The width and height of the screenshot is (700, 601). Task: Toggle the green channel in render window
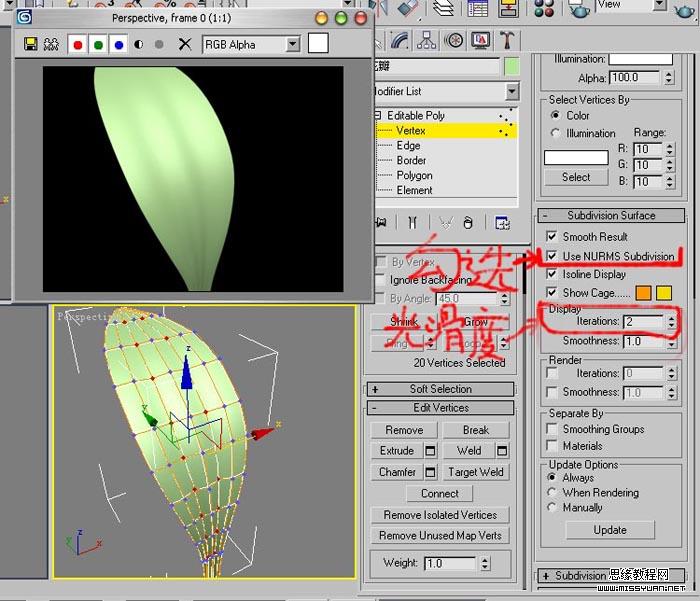(x=98, y=45)
